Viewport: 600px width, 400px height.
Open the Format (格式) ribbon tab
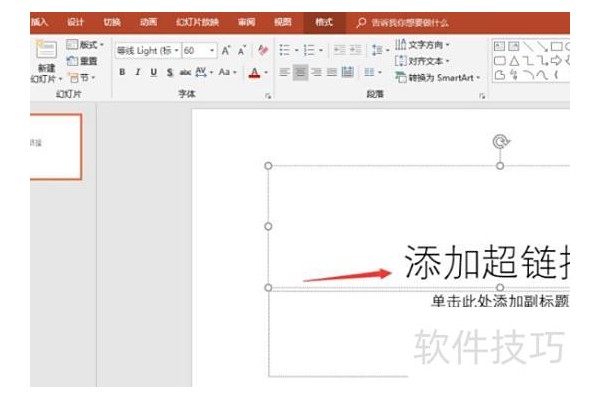tap(324, 23)
